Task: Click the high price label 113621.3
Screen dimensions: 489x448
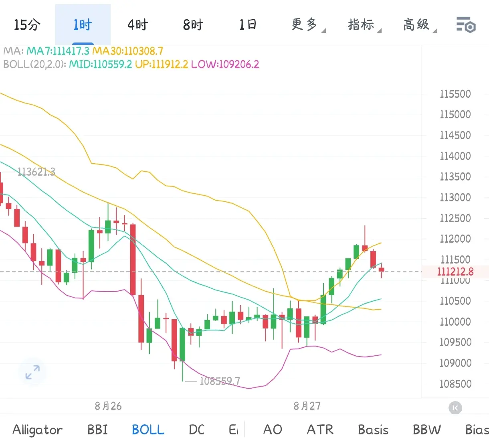Action: coord(36,172)
